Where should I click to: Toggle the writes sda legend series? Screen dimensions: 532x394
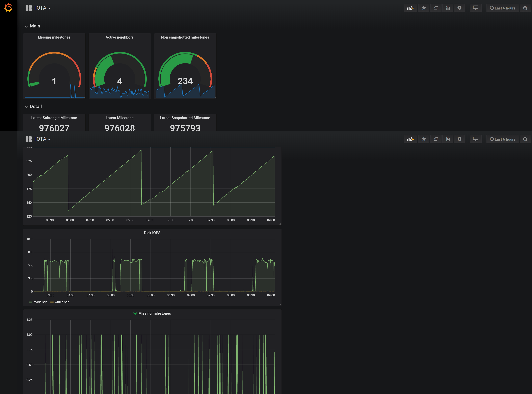[x=62, y=302]
